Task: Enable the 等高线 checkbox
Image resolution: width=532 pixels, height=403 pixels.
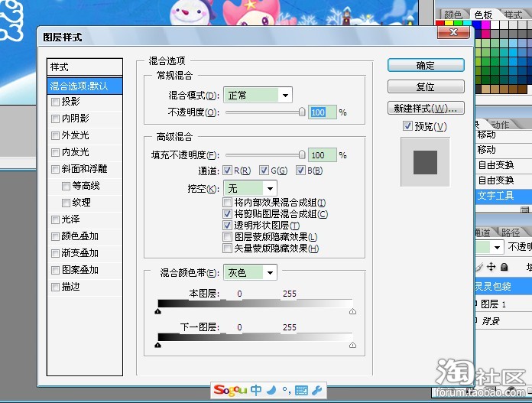Action: 66,186
